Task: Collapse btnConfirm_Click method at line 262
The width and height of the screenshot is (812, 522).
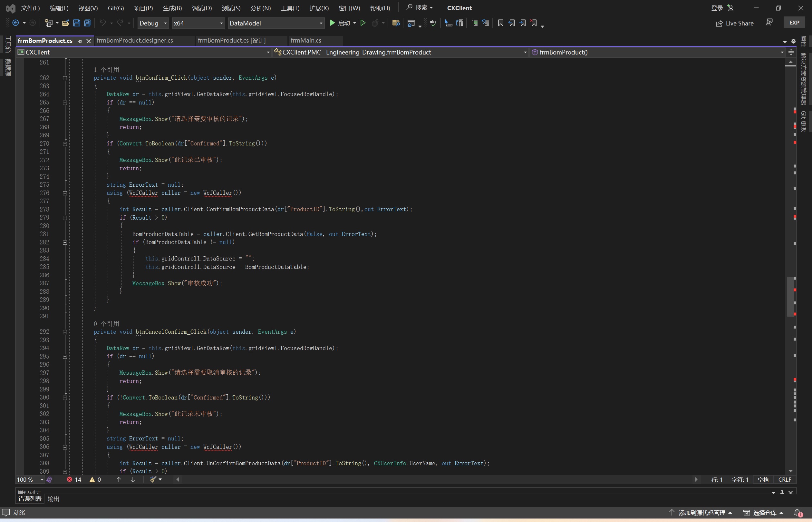Action: 65,78
